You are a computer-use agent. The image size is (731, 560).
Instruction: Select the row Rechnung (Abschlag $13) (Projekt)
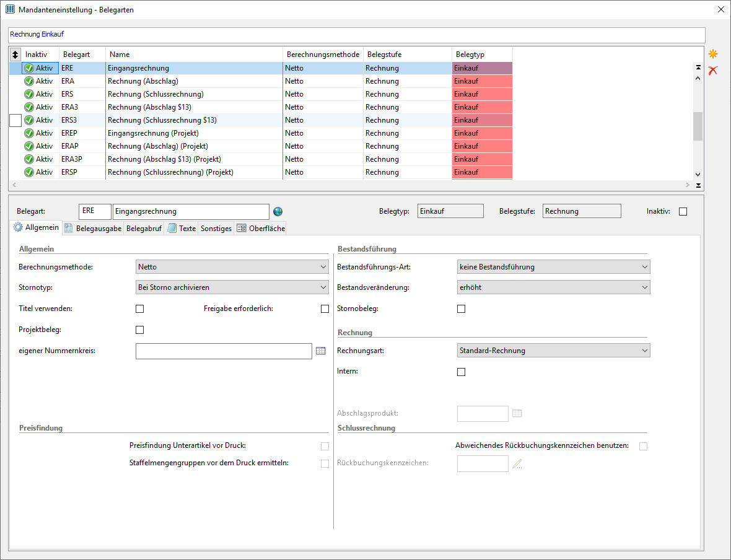point(261,159)
